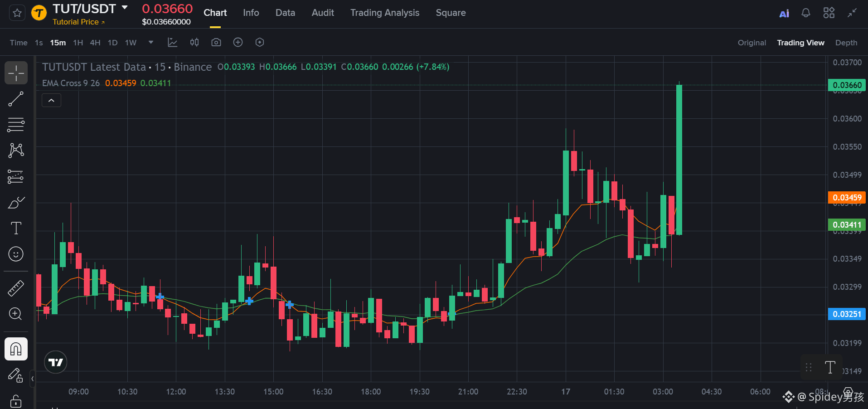Open the AI assistant icon
This screenshot has width=868, height=409.
tap(784, 13)
